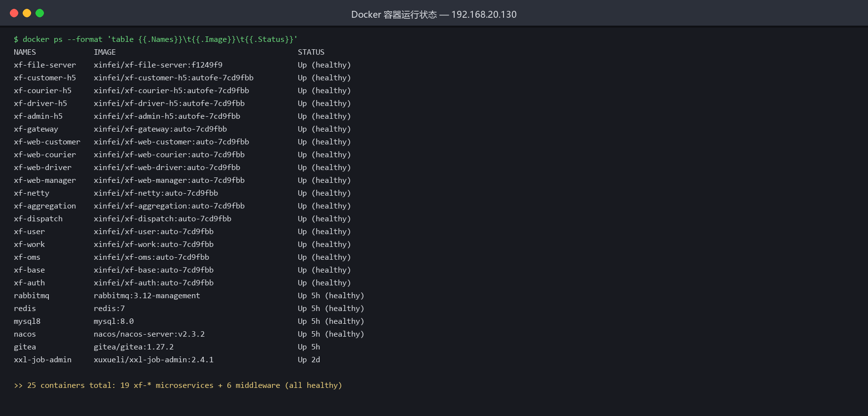Click the status of the xf-gateway row

pyautogui.click(x=325, y=129)
